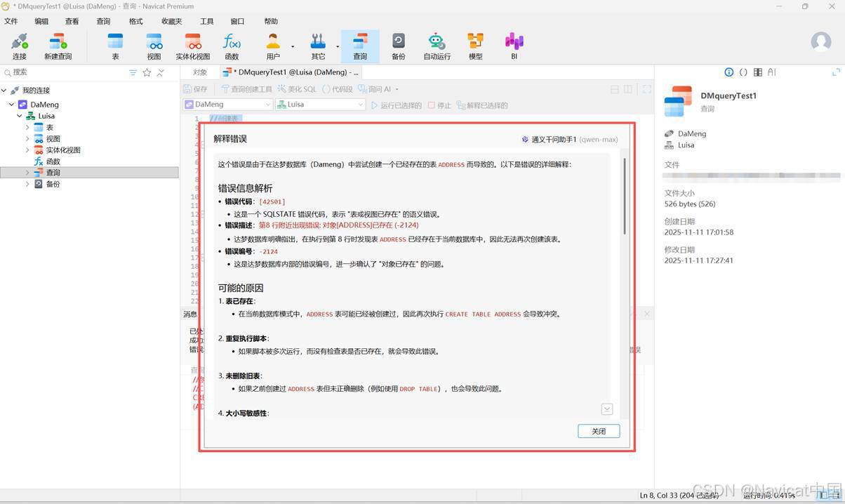The width and height of the screenshot is (845, 504).
Task: Click the star favorites icon in sidebar
Action: click(147, 72)
